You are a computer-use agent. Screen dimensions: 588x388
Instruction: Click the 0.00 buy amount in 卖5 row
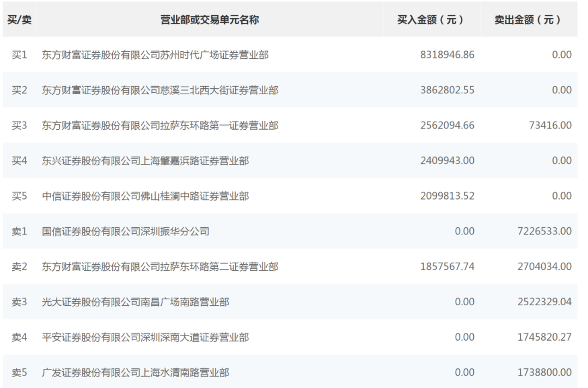[x=464, y=372]
